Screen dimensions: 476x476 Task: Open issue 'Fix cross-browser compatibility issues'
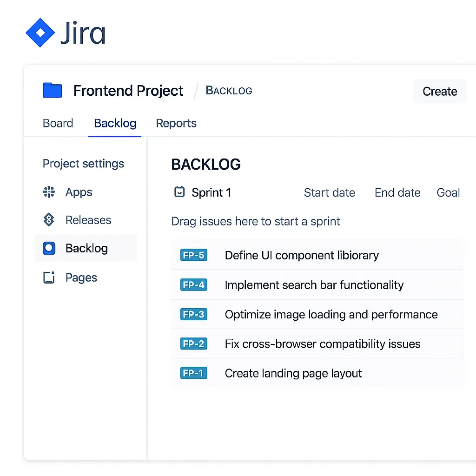click(323, 344)
